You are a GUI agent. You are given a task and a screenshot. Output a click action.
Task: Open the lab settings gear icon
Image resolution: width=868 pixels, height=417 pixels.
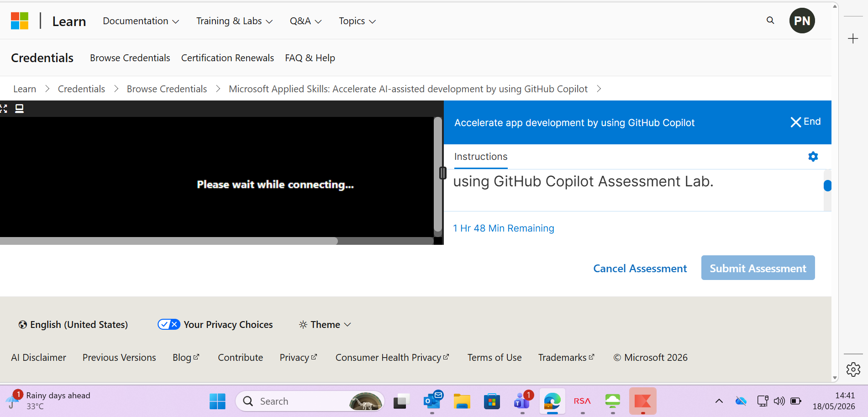click(x=813, y=157)
